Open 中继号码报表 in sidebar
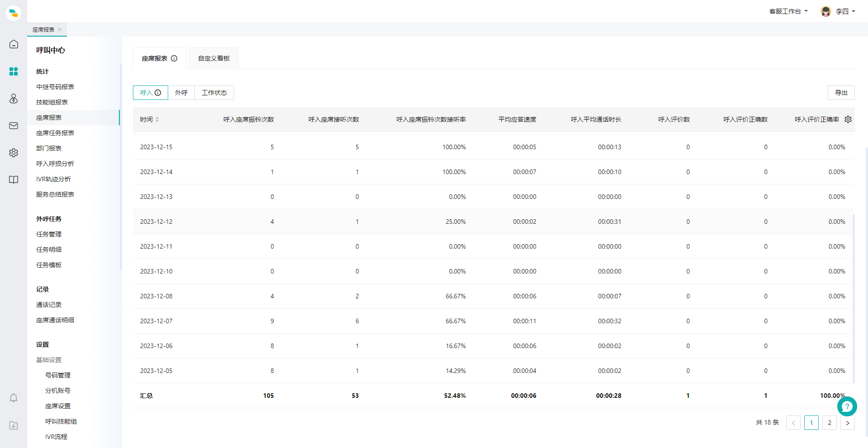 coord(55,87)
